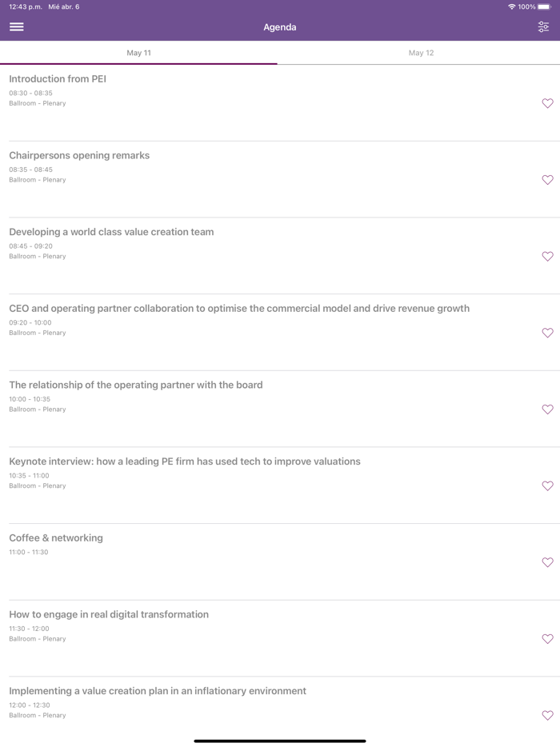Heart the digital transformation session

point(547,639)
